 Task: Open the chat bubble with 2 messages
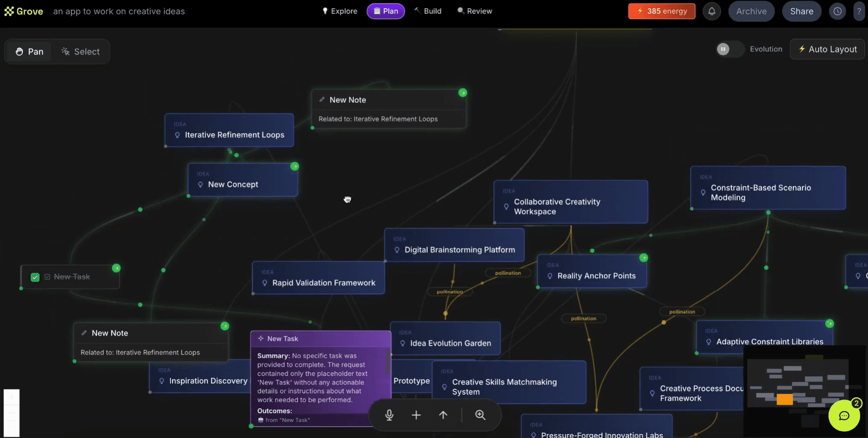click(844, 415)
